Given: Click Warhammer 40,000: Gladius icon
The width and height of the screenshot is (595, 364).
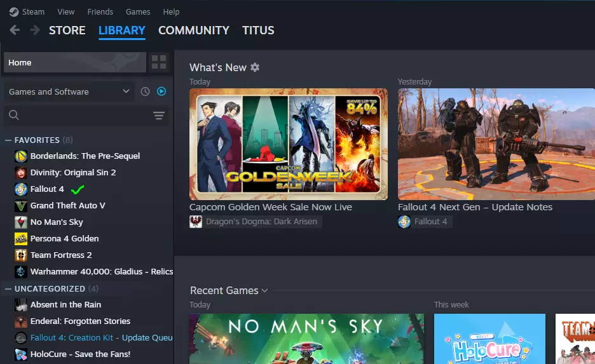Looking at the screenshot, I should (21, 271).
